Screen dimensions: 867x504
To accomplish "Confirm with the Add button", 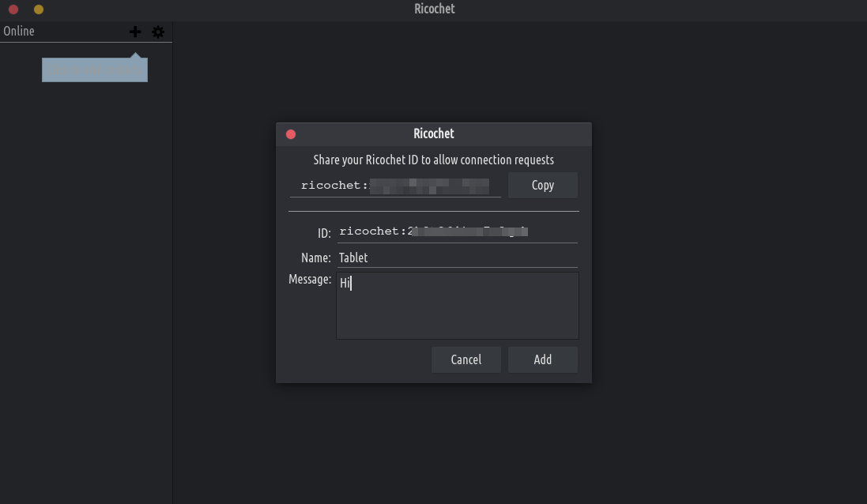I will tap(542, 359).
